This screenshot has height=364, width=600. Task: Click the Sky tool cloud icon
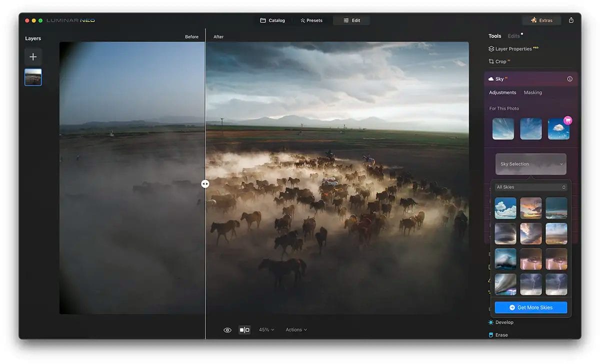pos(491,78)
